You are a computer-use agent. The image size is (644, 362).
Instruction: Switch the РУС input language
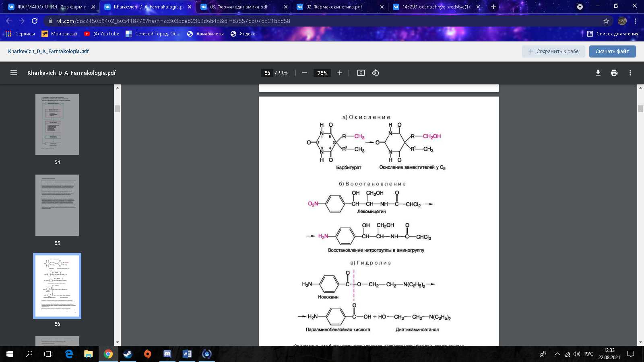pyautogui.click(x=589, y=354)
